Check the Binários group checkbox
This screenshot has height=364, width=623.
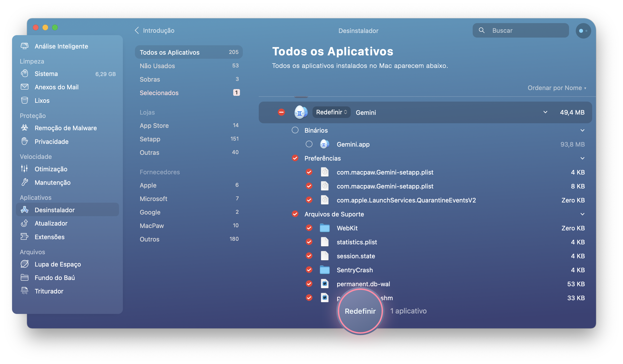[295, 130]
